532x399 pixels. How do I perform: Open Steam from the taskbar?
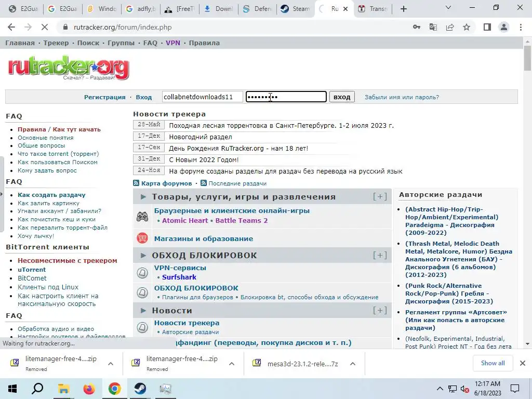click(140, 389)
